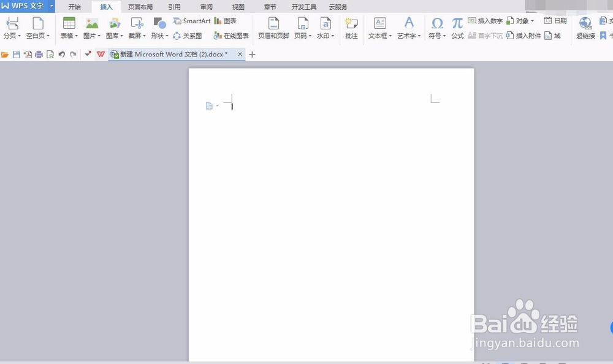The height and width of the screenshot is (364, 613).
Task: Expand the 形状 shapes dropdown
Action: [x=167, y=36]
